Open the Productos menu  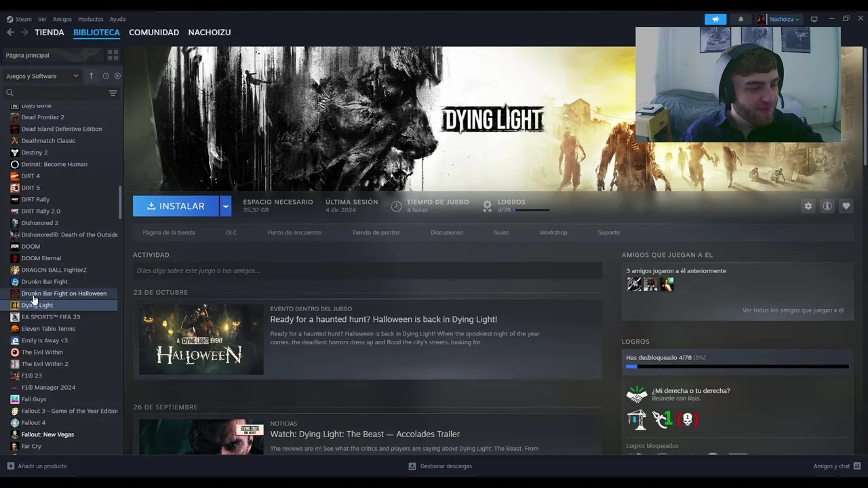90,19
